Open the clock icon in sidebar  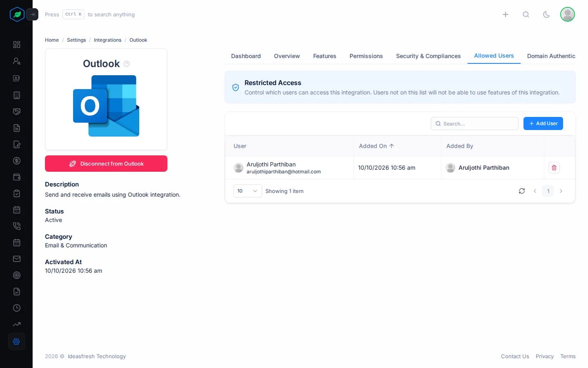click(x=17, y=308)
